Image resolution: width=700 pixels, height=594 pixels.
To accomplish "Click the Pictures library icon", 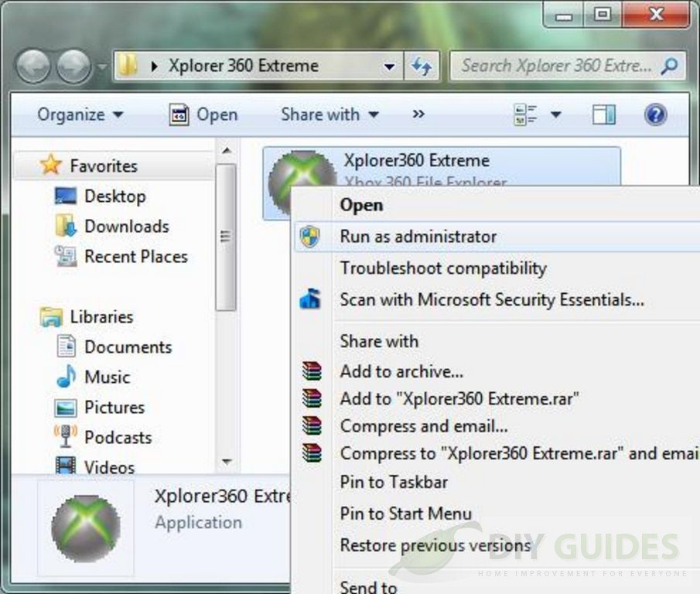I will pos(66,408).
